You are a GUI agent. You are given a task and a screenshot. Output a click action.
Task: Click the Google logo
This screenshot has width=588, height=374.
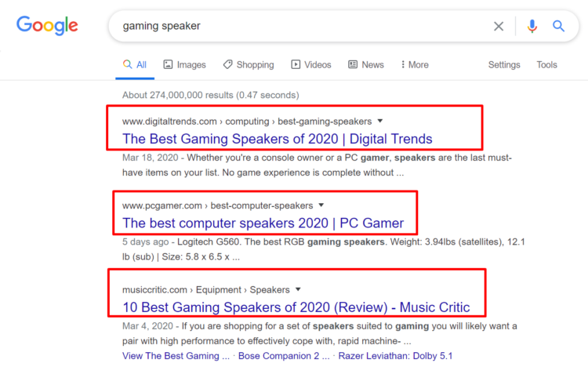(47, 26)
